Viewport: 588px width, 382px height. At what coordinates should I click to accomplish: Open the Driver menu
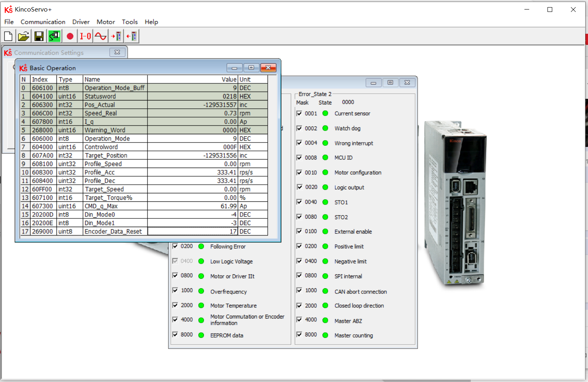point(81,22)
